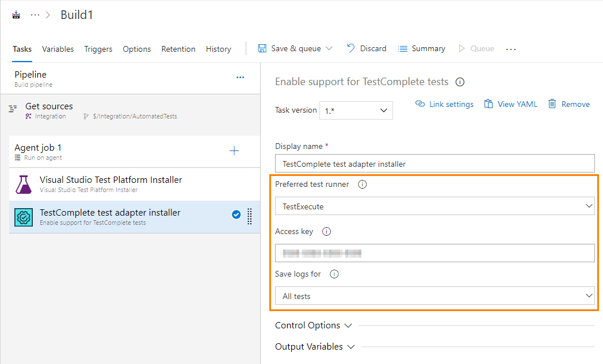
Task: Switch to the Variables tab
Action: (x=58, y=49)
